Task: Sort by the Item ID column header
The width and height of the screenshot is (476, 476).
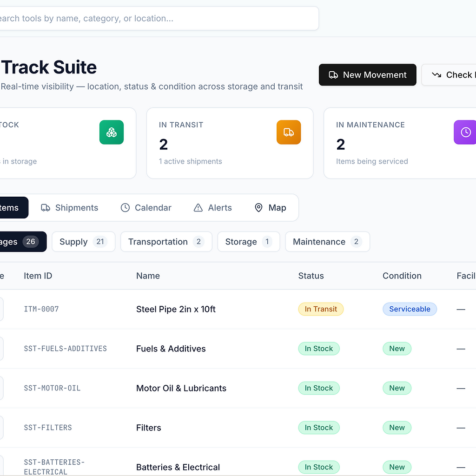Action: 38,276
